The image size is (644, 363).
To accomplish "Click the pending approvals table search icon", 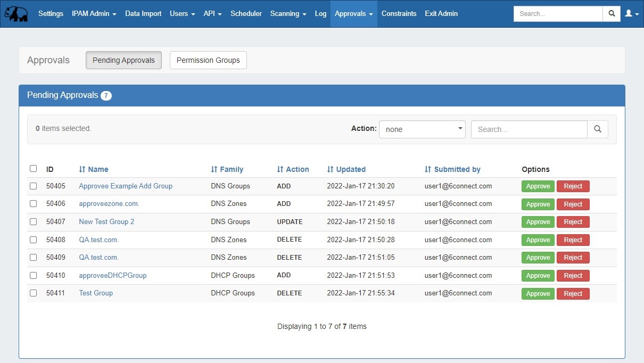I will (597, 129).
